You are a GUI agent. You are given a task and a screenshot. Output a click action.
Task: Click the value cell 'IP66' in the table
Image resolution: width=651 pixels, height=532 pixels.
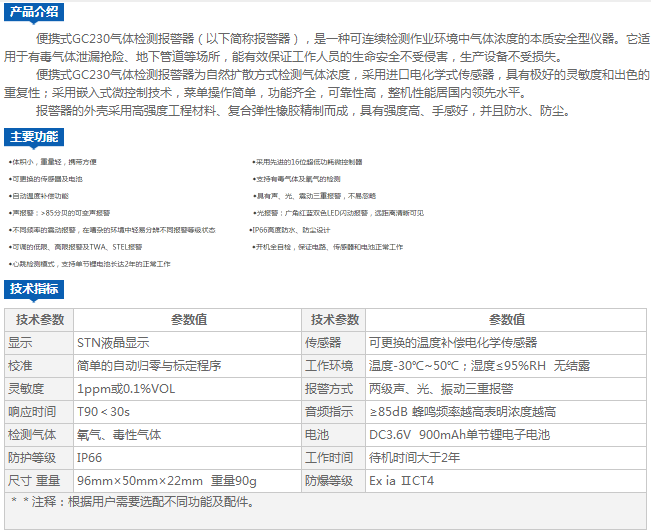click(x=187, y=458)
